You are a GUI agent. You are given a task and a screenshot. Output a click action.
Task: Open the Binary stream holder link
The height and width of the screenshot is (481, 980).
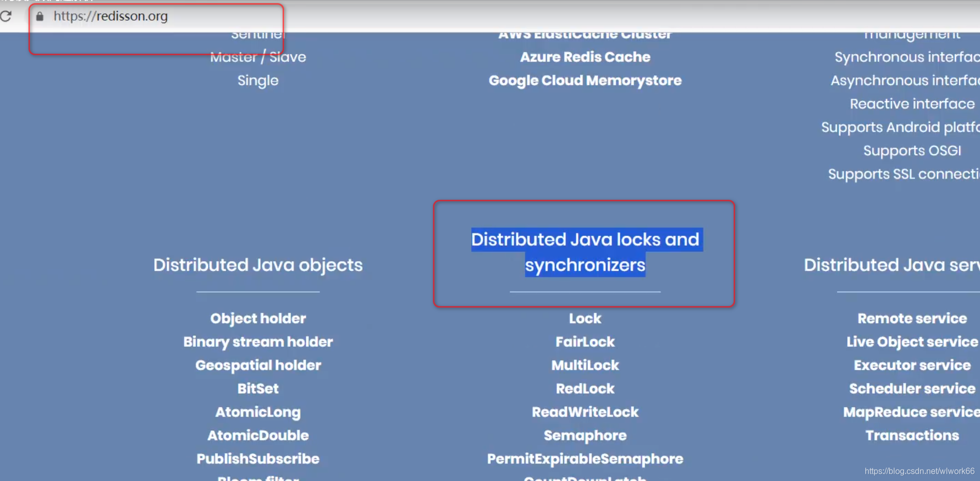[258, 342]
